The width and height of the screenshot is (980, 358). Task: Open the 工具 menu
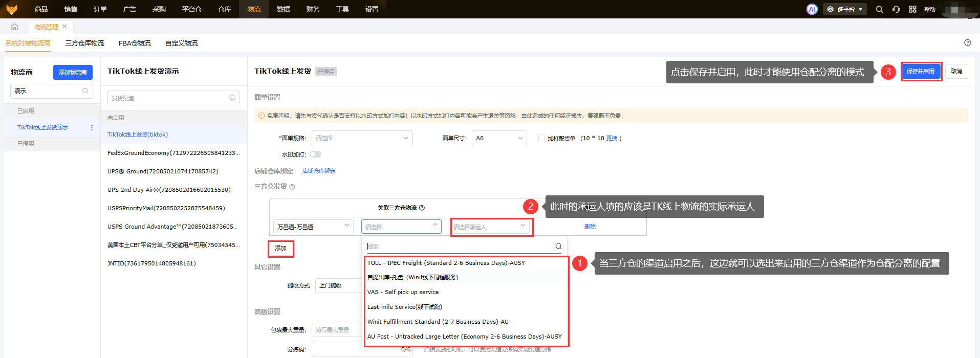pos(342,9)
